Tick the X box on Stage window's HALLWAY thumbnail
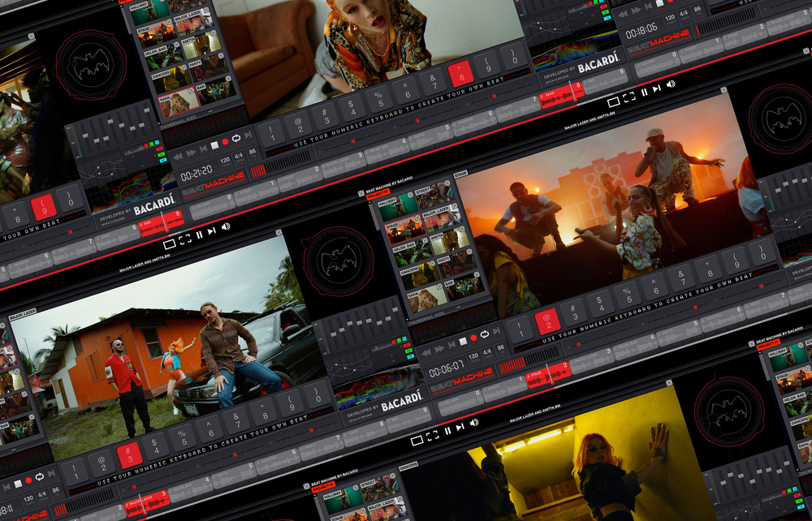The width and height of the screenshot is (812, 521). 411,196
